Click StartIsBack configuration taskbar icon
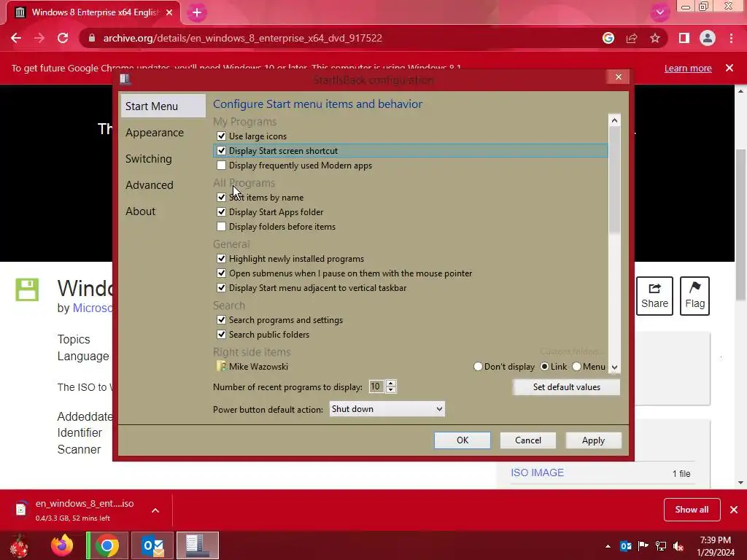The height and width of the screenshot is (560, 747). coord(197,545)
